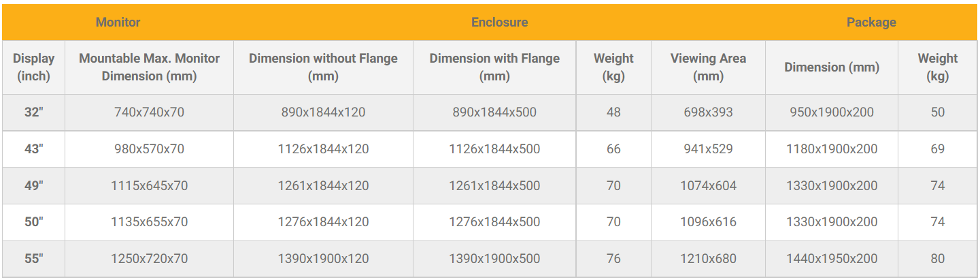The width and height of the screenshot is (980, 280).
Task: Select the 50" display row label
Action: coord(33,222)
